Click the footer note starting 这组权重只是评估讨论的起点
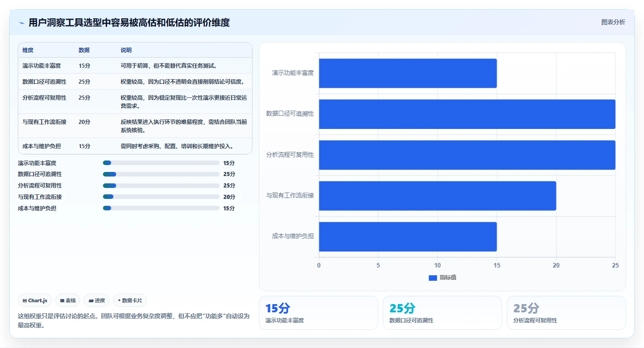Viewport: 644px width, 348px height. tap(134, 321)
